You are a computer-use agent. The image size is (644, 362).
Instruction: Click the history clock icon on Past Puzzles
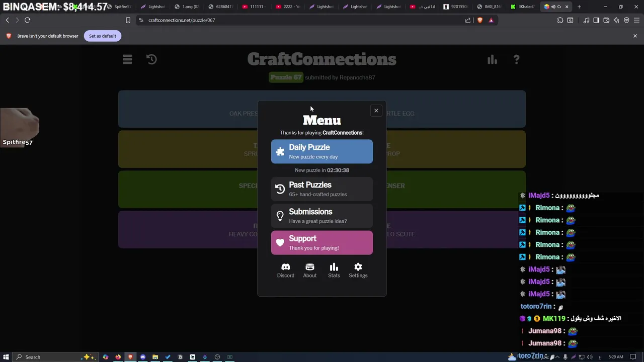pyautogui.click(x=280, y=189)
